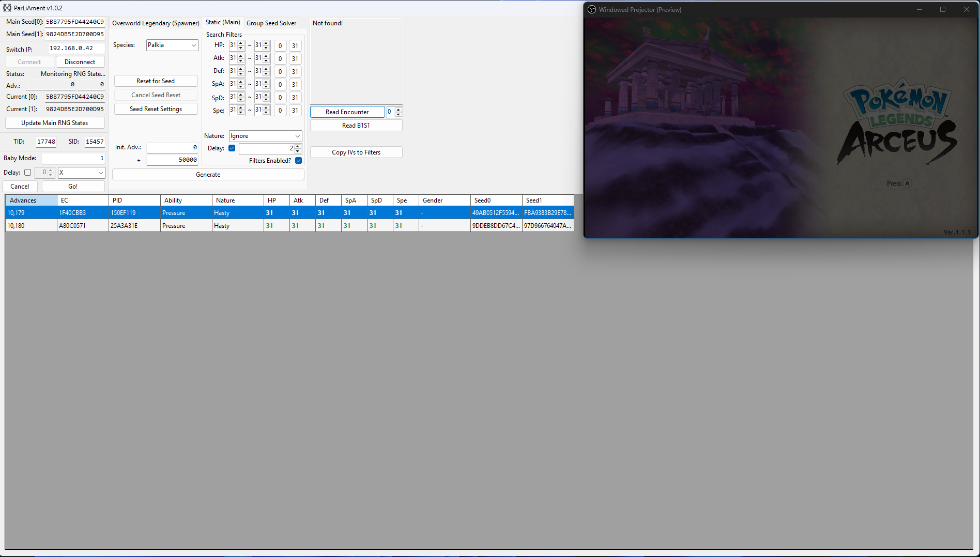This screenshot has height=557, width=980.
Task: Click the TID field showing 17748
Action: (46, 142)
